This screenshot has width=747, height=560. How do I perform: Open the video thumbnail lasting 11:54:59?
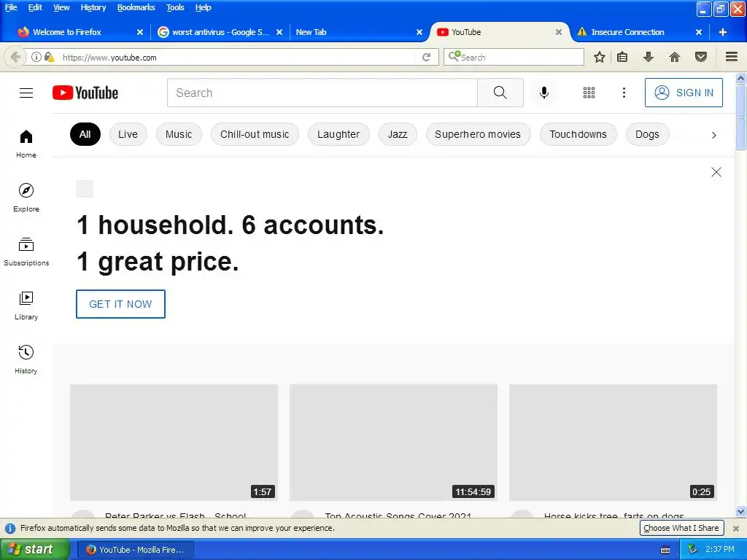coord(393,443)
